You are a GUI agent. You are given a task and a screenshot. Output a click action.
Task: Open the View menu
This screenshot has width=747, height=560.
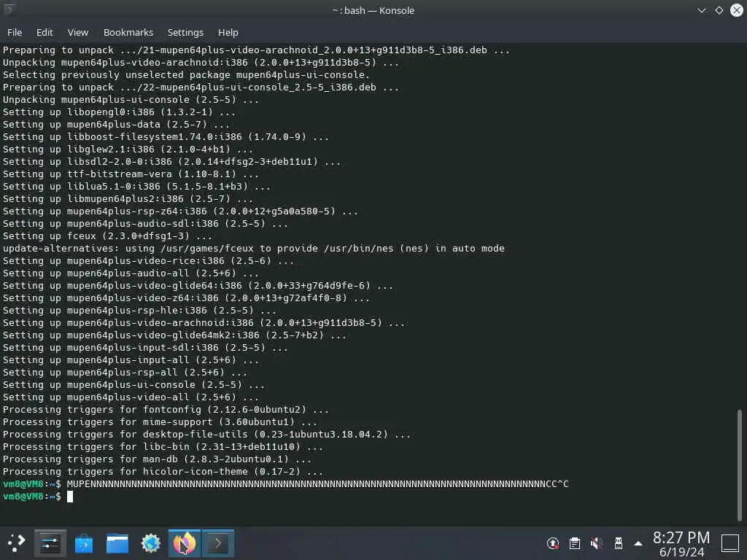pos(77,32)
